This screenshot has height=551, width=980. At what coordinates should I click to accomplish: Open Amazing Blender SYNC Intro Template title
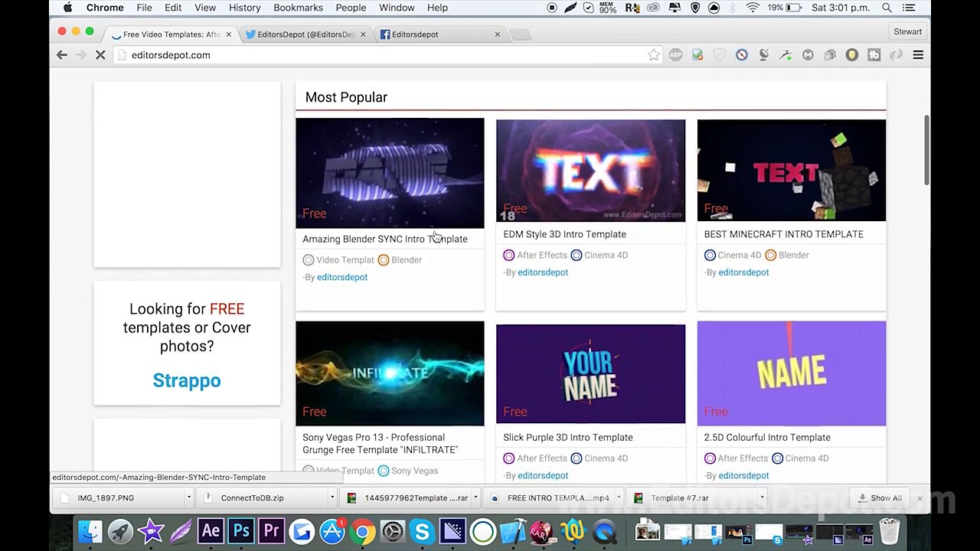385,239
